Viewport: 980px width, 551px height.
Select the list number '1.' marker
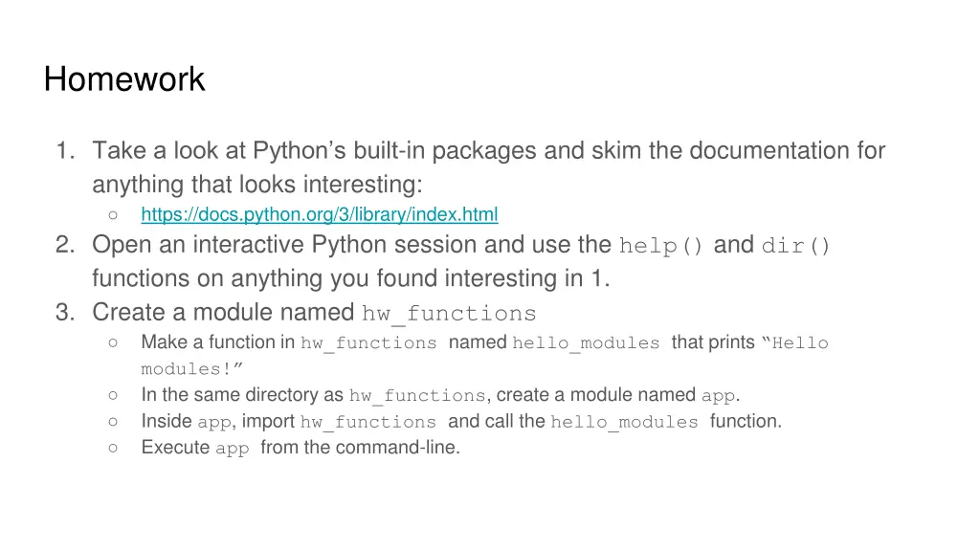coord(66,150)
